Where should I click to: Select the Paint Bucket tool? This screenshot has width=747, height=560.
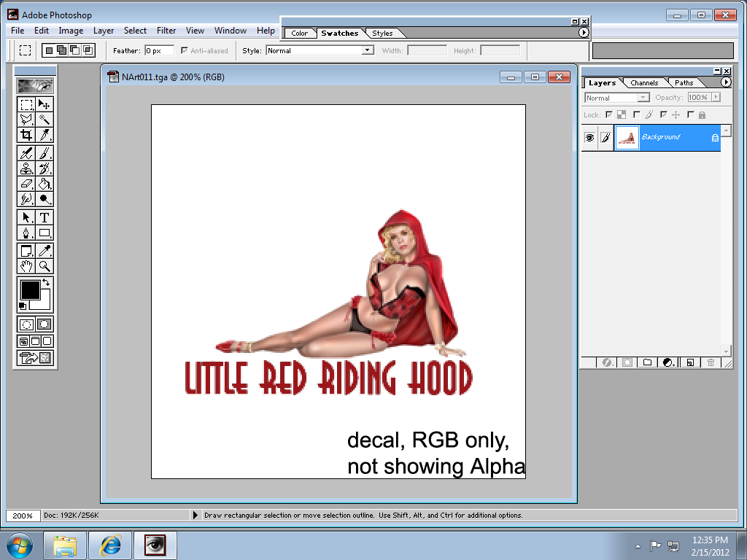[x=44, y=184]
